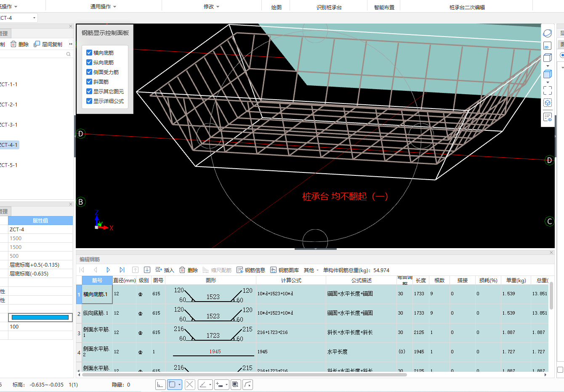Select the 横向底筋.1 row name cell
Screen dimensions: 564x392
pos(97,294)
